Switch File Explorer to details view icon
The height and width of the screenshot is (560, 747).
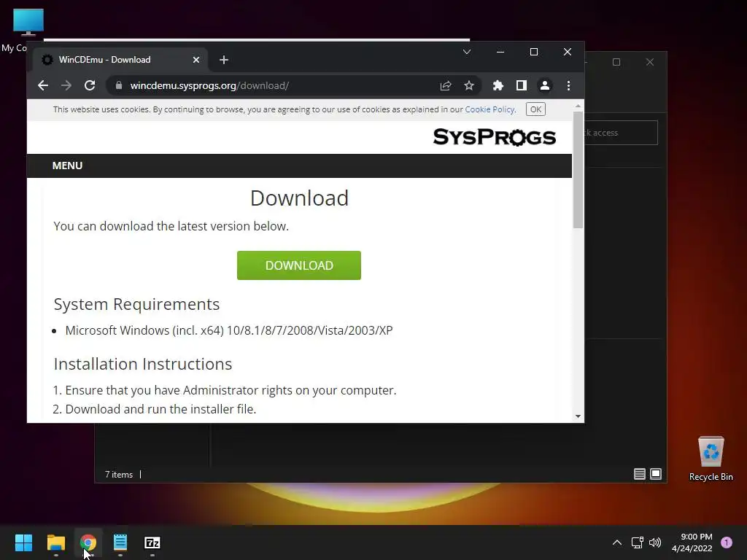(x=639, y=474)
